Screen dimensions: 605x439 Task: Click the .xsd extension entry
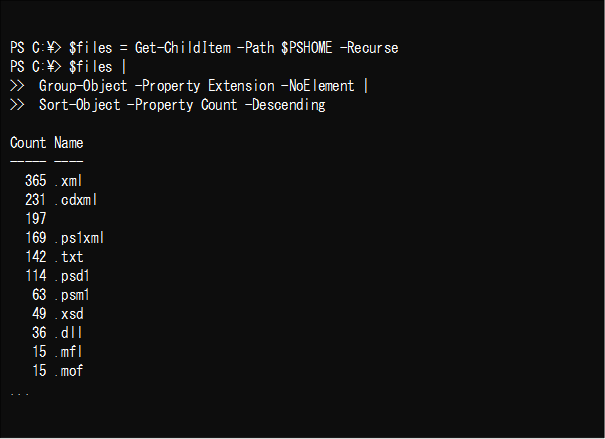click(x=69, y=314)
